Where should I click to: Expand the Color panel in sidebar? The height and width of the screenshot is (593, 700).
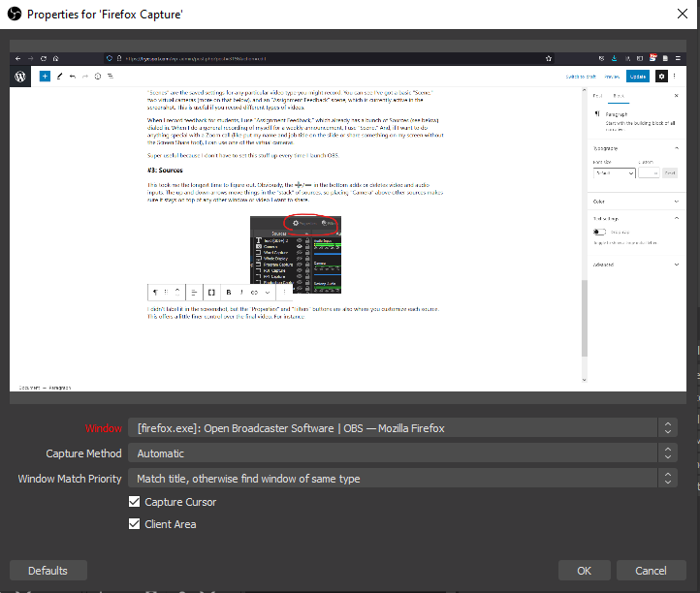[636, 202]
